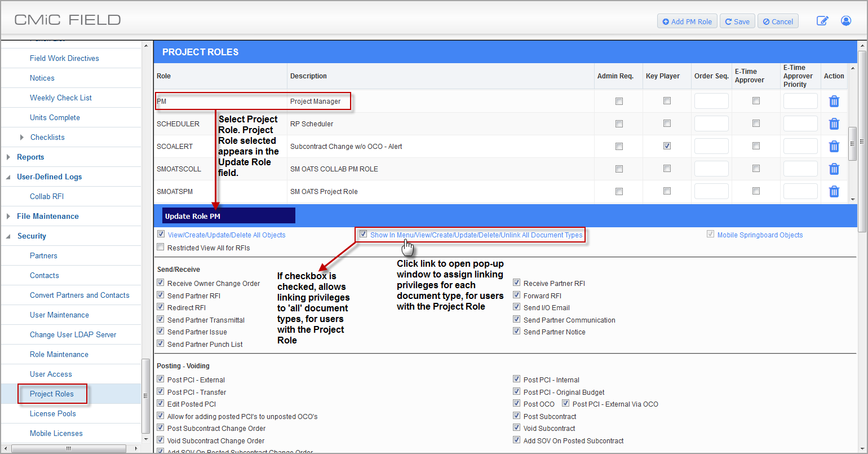The image size is (868, 454).
Task: Collapse the User-Defined Logs section
Action: 8,177
